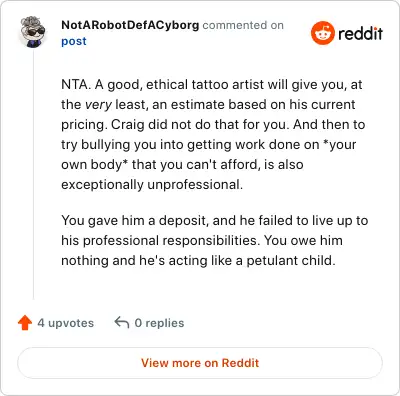
Task: Click the words "petulant child"
Action: [x=291, y=261]
